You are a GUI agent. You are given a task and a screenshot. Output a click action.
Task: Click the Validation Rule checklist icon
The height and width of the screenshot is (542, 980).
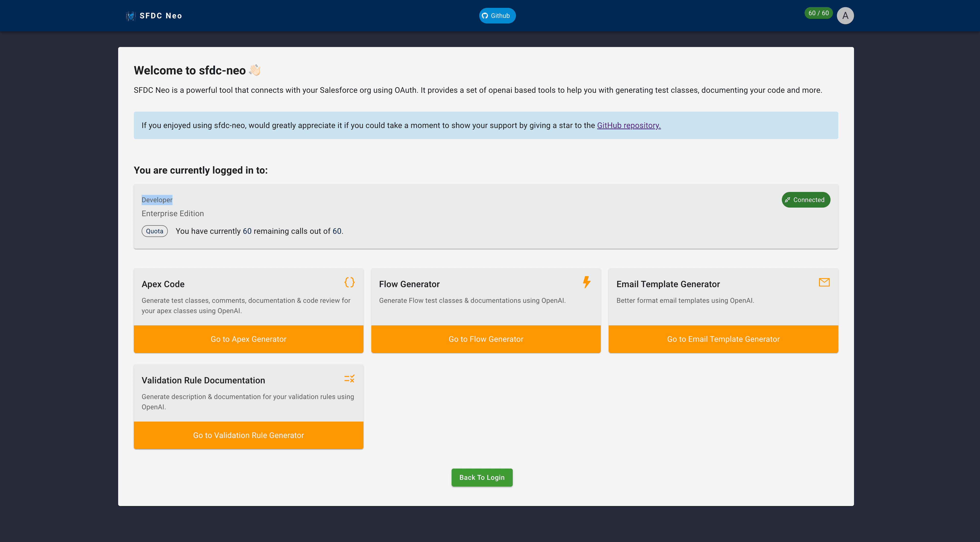coord(349,378)
